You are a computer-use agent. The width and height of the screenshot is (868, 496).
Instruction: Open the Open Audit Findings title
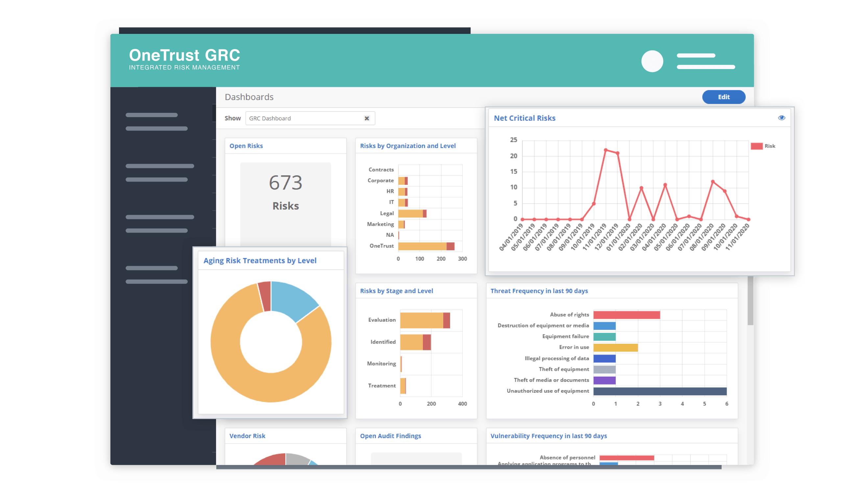pyautogui.click(x=390, y=436)
